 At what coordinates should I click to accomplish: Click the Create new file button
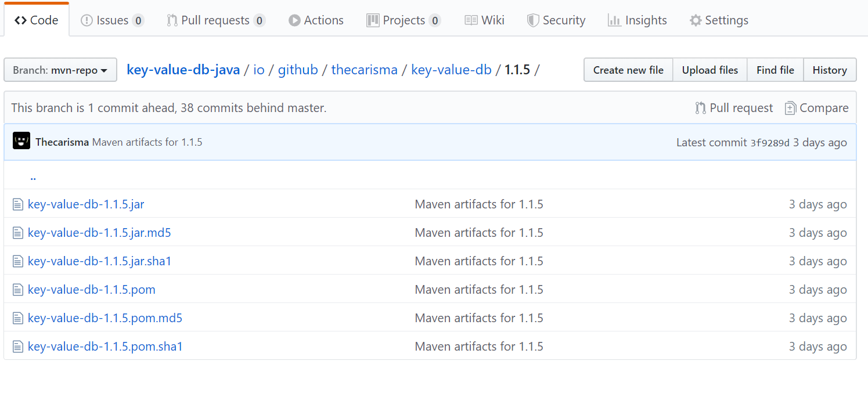(628, 70)
